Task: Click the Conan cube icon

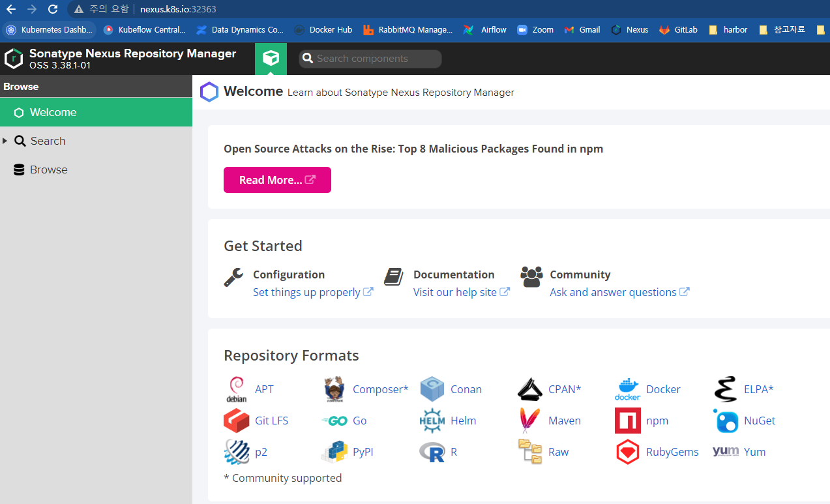Action: pyautogui.click(x=432, y=389)
